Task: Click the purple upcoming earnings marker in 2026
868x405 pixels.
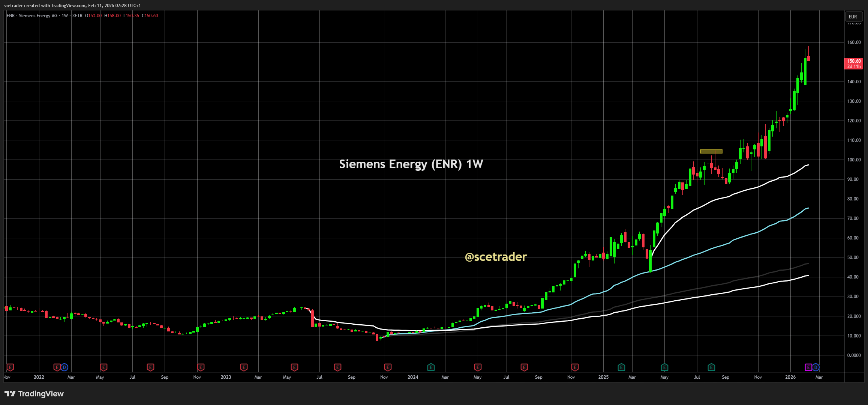Action: [x=808, y=367]
